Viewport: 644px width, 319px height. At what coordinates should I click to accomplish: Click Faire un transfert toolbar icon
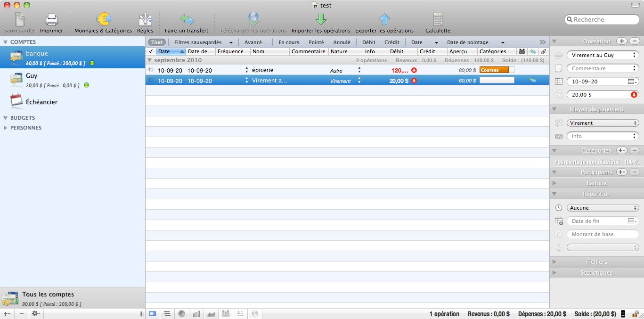pyautogui.click(x=187, y=19)
